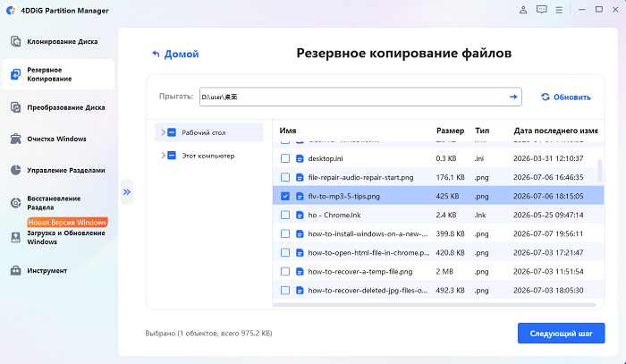Toggle Этот компьютер tree checkbox
The height and width of the screenshot is (364, 626).
click(172, 156)
